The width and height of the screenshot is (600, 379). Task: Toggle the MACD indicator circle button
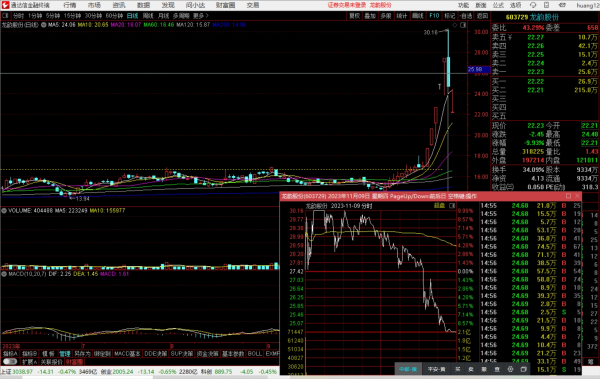pos(4,274)
